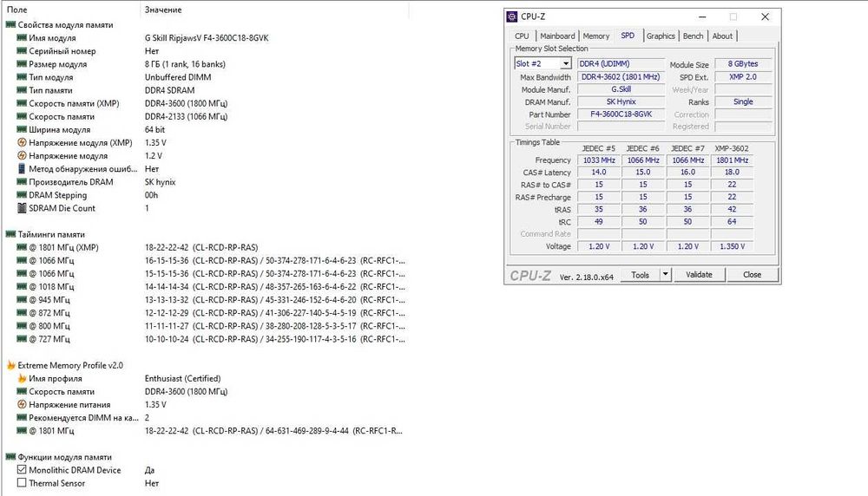Click the icon beside DRAM Stepping

coord(22,195)
